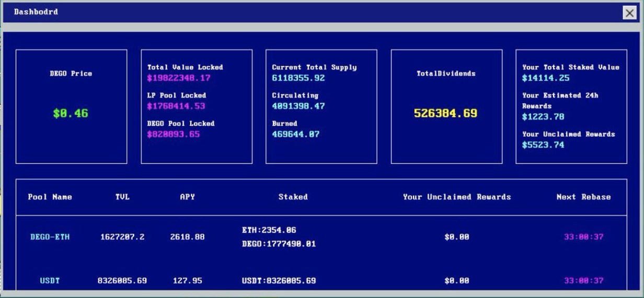The image size is (644, 298).
Task: Click the LP Pool Locked label
Action: click(x=177, y=96)
